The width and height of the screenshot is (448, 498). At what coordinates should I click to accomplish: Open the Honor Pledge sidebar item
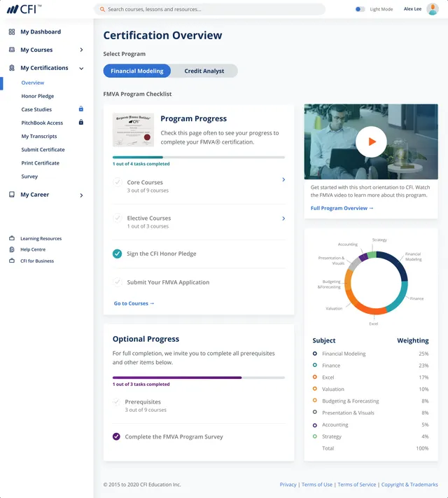(38, 96)
